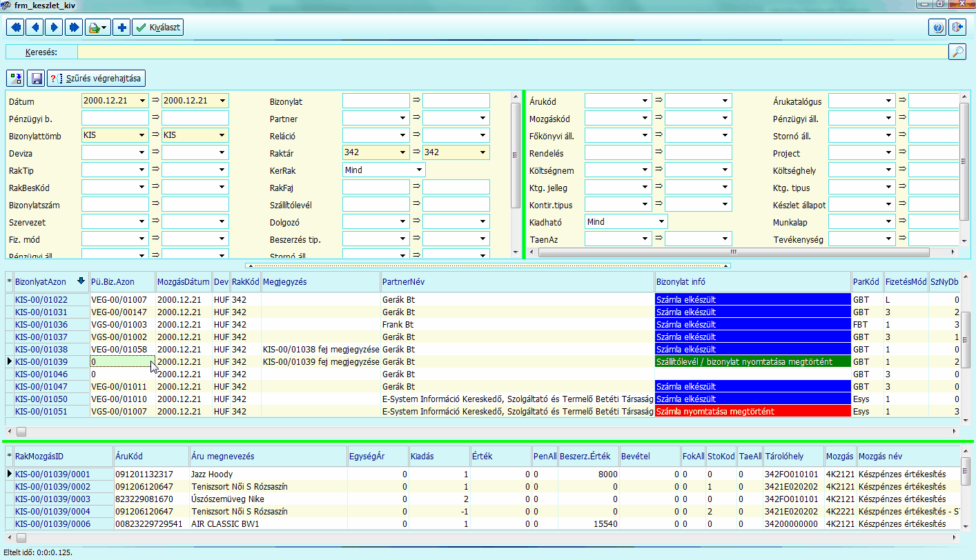Click the RakMozgásID column header
The image size is (976, 560).
63,456
